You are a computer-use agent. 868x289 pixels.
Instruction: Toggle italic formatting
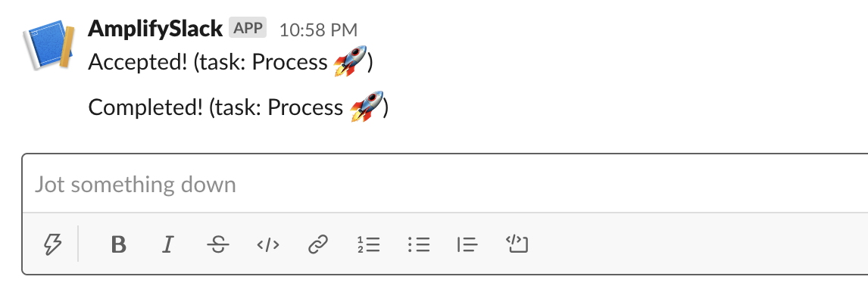[x=167, y=244]
